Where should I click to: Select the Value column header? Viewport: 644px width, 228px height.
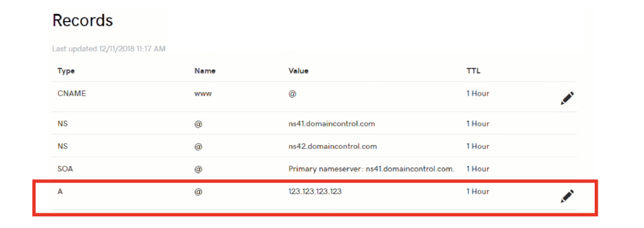298,71
